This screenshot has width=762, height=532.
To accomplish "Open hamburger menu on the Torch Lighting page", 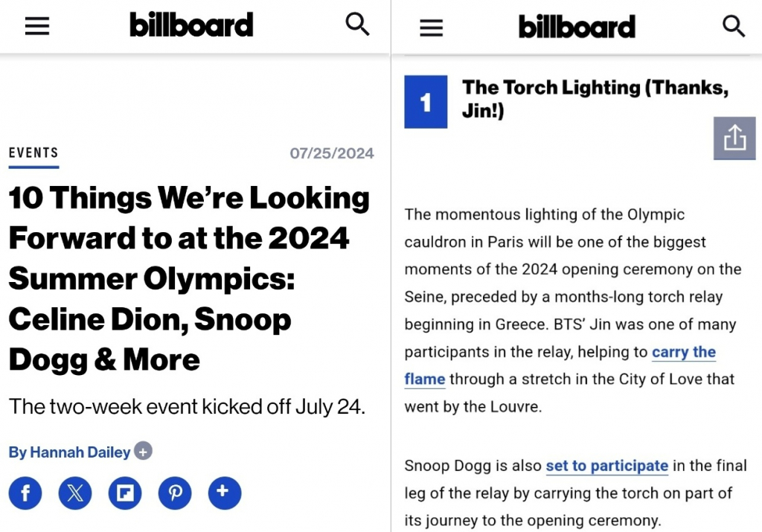I will coord(431,28).
